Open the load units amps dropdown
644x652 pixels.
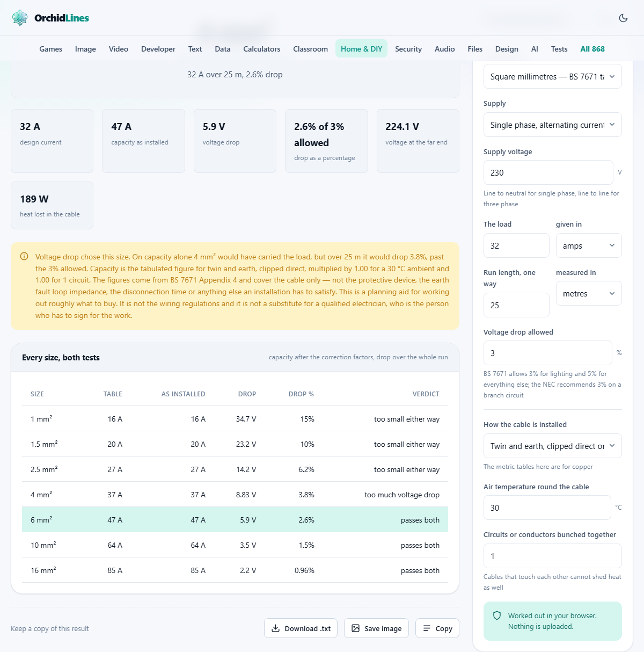pyautogui.click(x=589, y=245)
